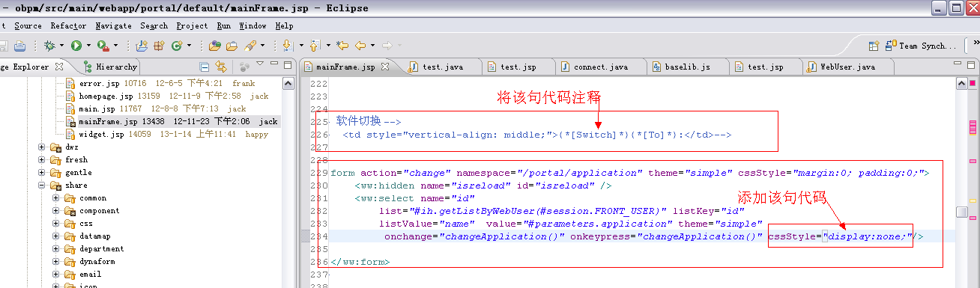Open New Class dropdown arrow
The image size is (980, 288).
tap(189, 46)
